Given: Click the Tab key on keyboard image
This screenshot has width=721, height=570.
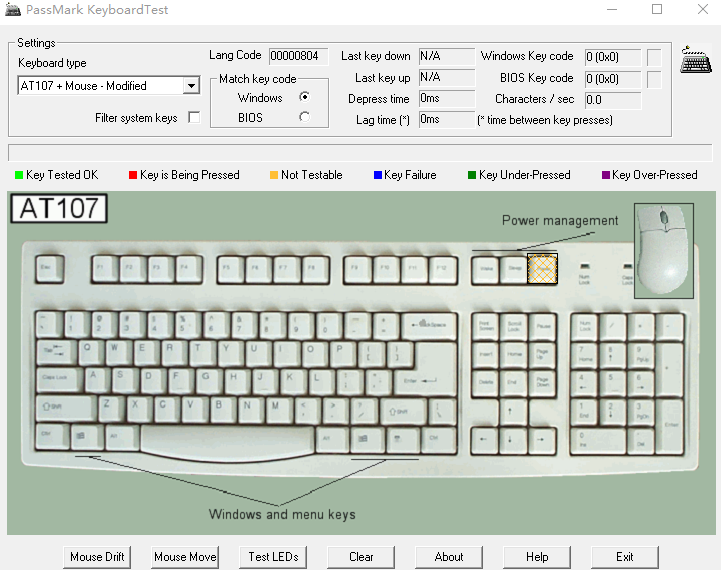Looking at the screenshot, I should pos(56,353).
